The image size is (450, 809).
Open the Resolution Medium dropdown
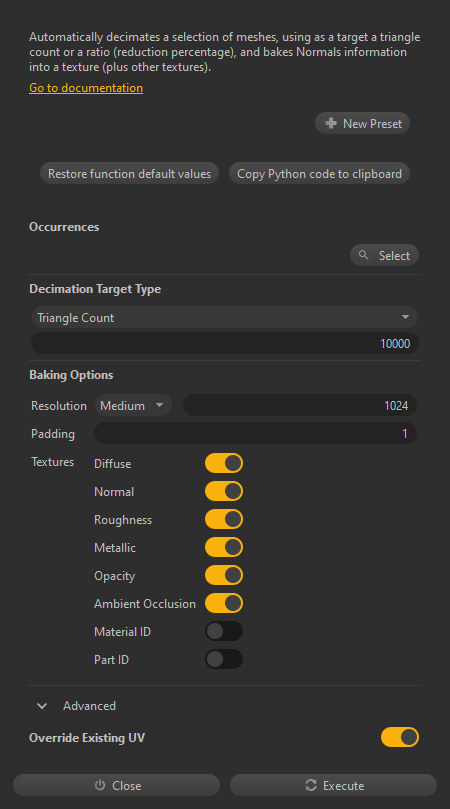click(x=133, y=406)
